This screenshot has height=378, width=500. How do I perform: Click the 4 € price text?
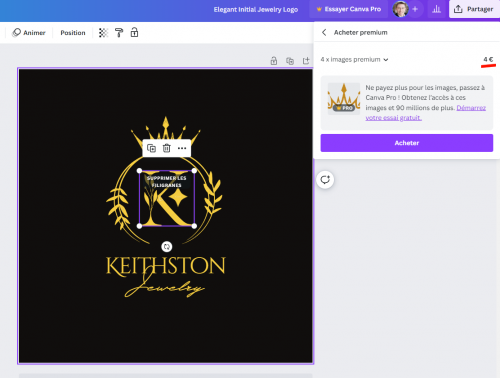(488, 59)
